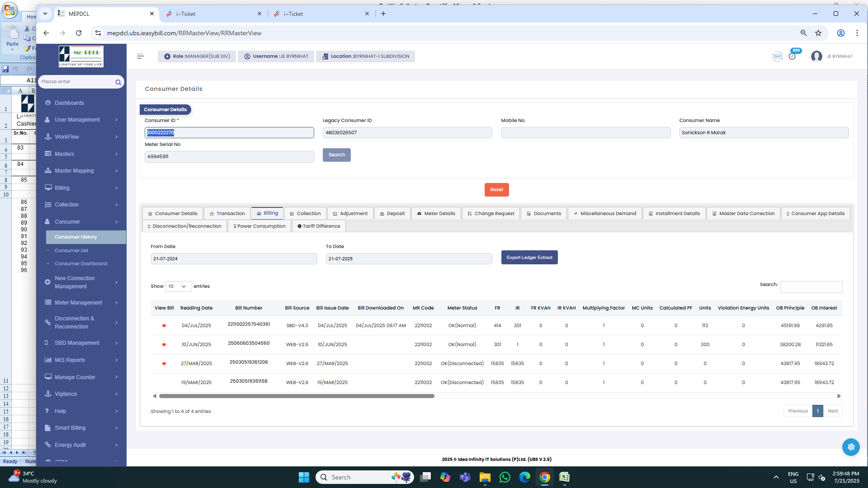View bill for 10/JUN/2025 reading via eye icon
Screen dimensions: 868x488
coord(164,345)
